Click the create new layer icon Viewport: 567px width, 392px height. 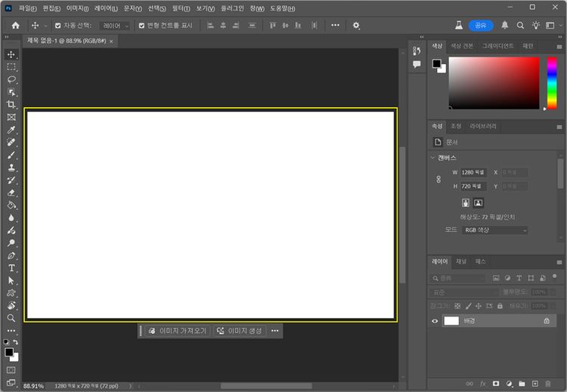click(534, 384)
